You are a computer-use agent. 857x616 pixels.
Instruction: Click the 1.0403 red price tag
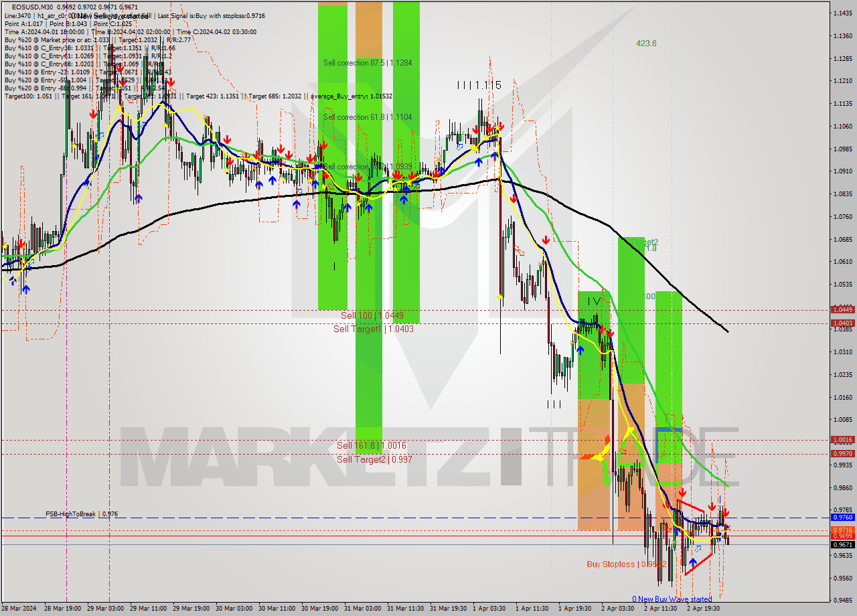click(x=842, y=323)
